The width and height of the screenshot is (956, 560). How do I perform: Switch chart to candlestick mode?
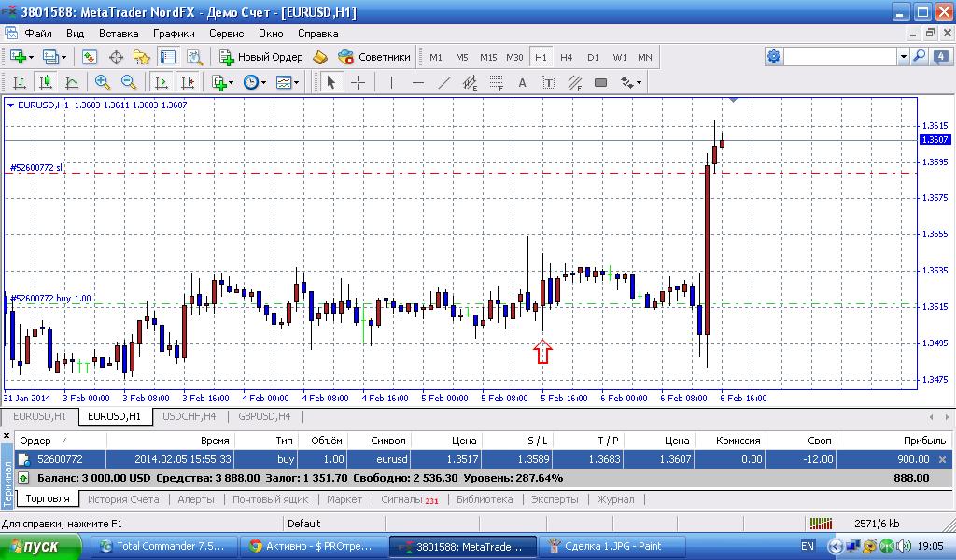coord(46,82)
